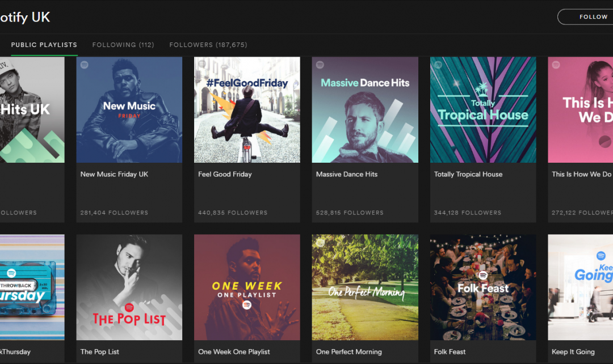The height and width of the screenshot is (364, 613).
Task: Click Spotify logo on The Pop List cover
Action: click(129, 307)
